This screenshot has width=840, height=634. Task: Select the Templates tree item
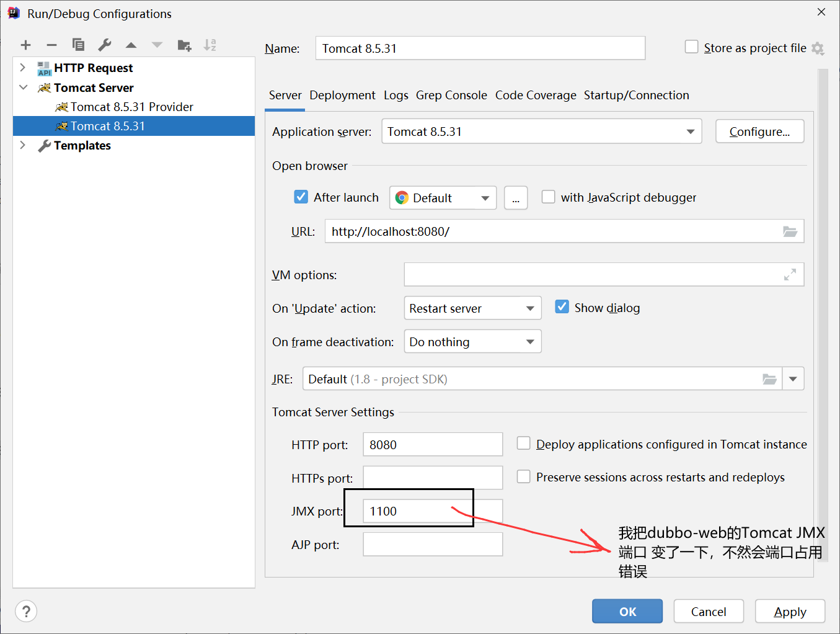(x=134, y=145)
